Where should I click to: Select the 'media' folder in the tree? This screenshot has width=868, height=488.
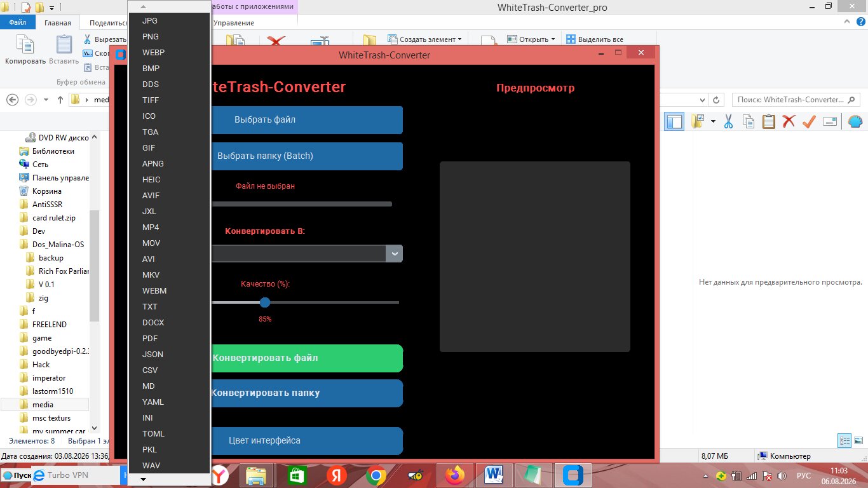(x=44, y=405)
